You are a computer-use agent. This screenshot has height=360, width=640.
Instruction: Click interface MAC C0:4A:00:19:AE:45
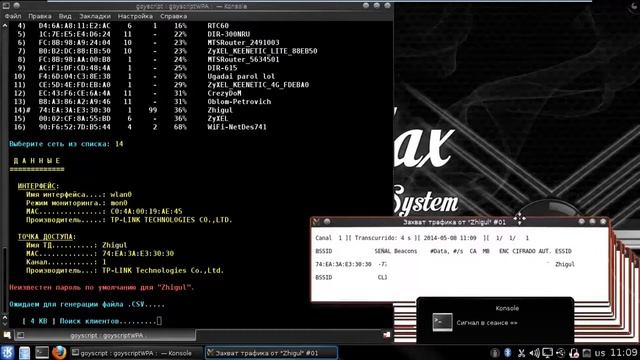146,211
